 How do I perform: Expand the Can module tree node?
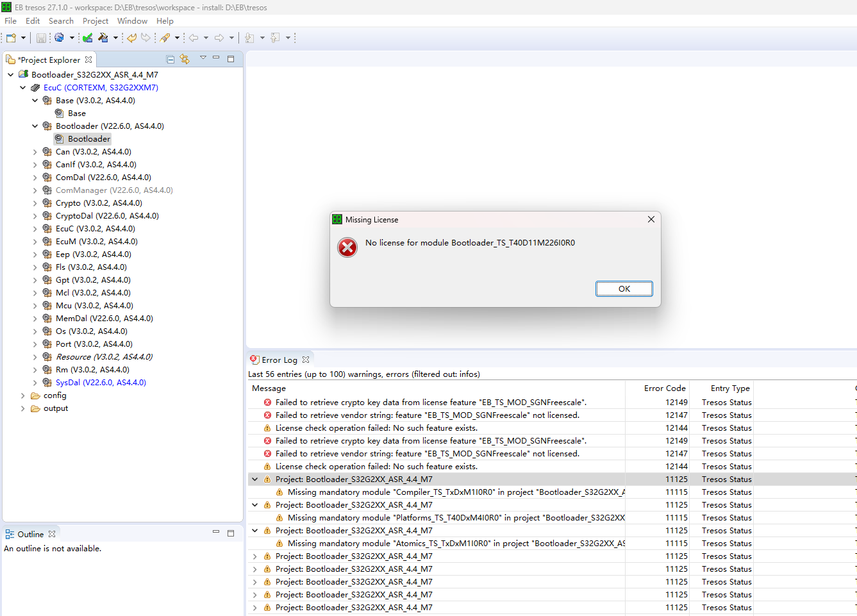35,151
